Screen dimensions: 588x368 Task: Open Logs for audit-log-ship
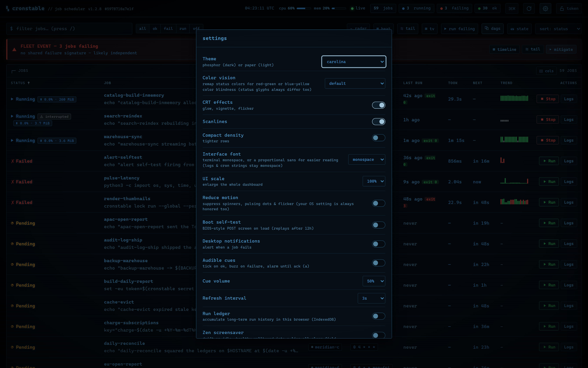pyautogui.click(x=569, y=244)
